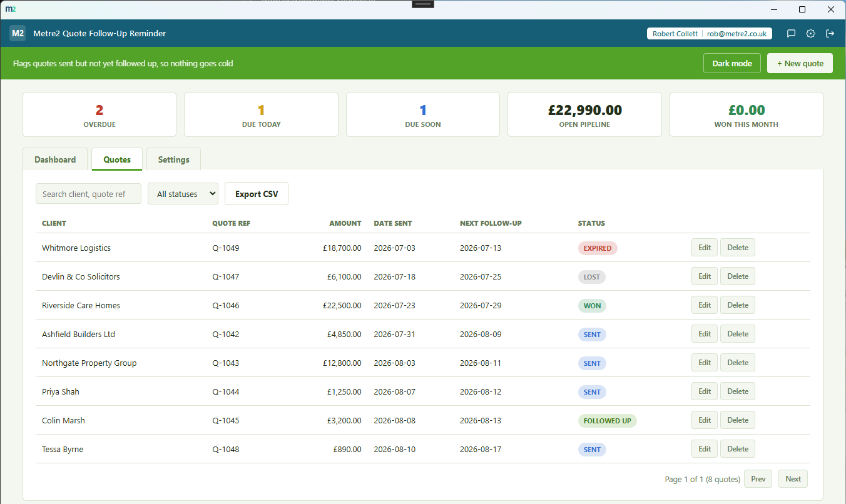Click quote ref Q-1046
This screenshot has width=846, height=504.
226,306
